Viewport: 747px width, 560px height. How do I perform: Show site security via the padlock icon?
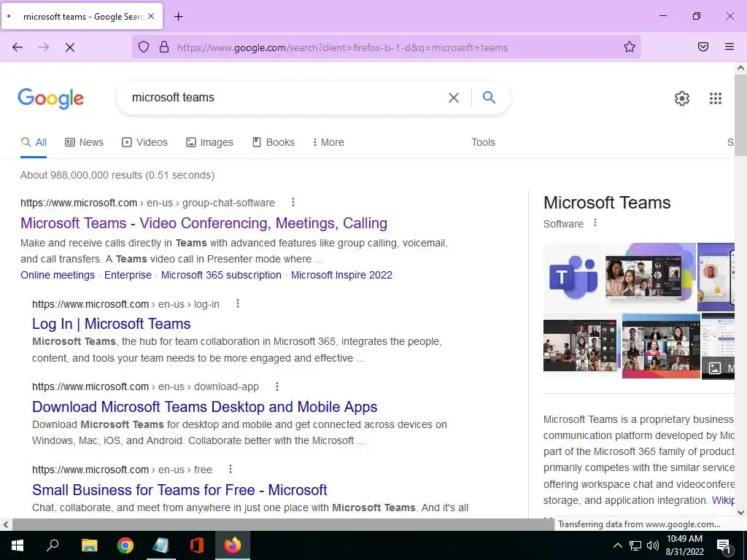click(164, 47)
